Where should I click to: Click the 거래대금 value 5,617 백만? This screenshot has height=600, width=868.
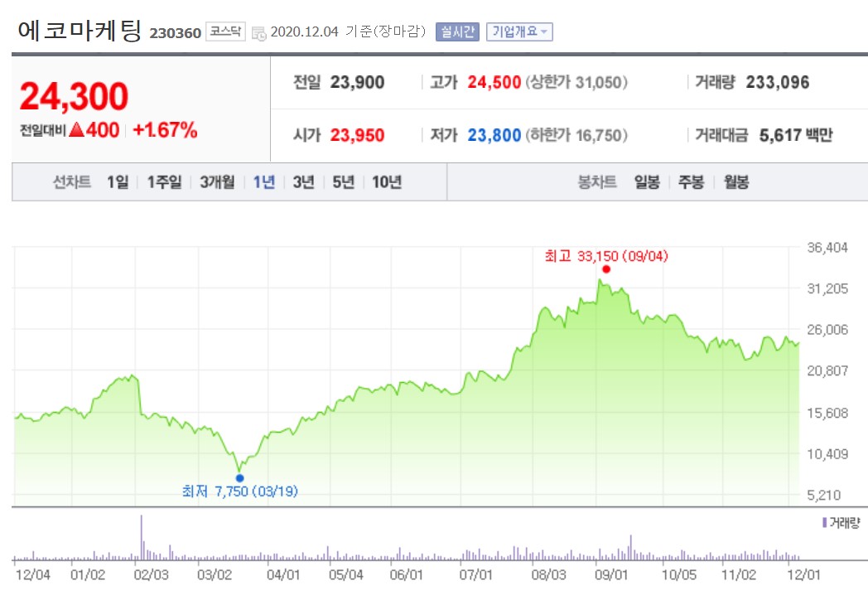pyautogui.click(x=795, y=135)
